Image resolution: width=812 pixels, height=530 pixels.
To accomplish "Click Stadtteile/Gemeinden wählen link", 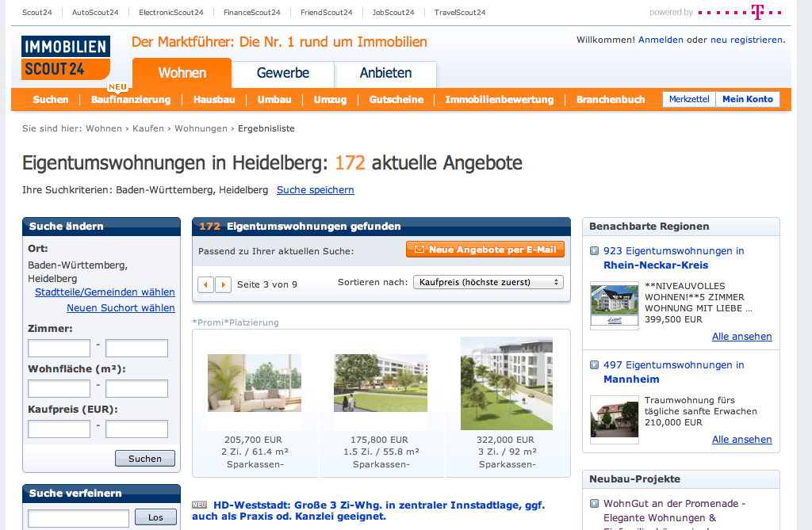I will [105, 292].
